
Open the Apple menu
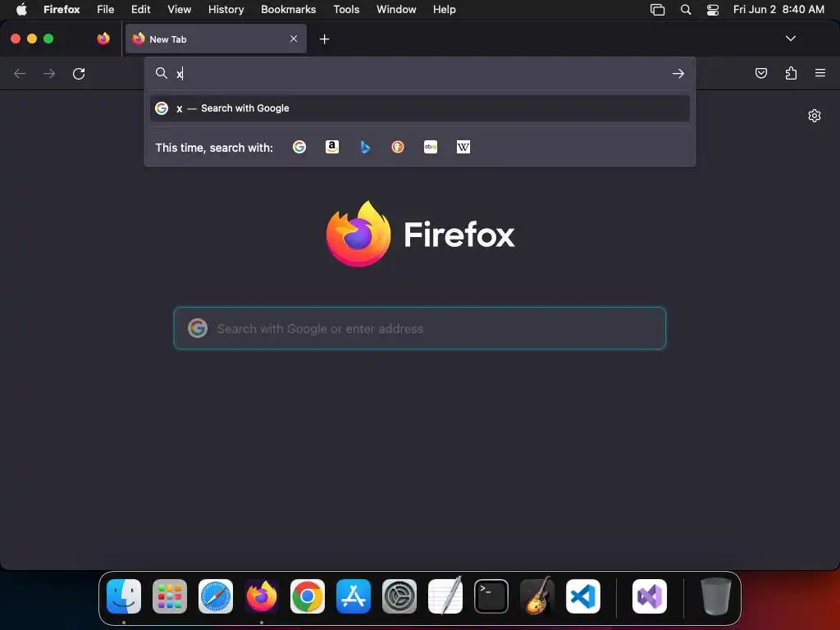21,9
